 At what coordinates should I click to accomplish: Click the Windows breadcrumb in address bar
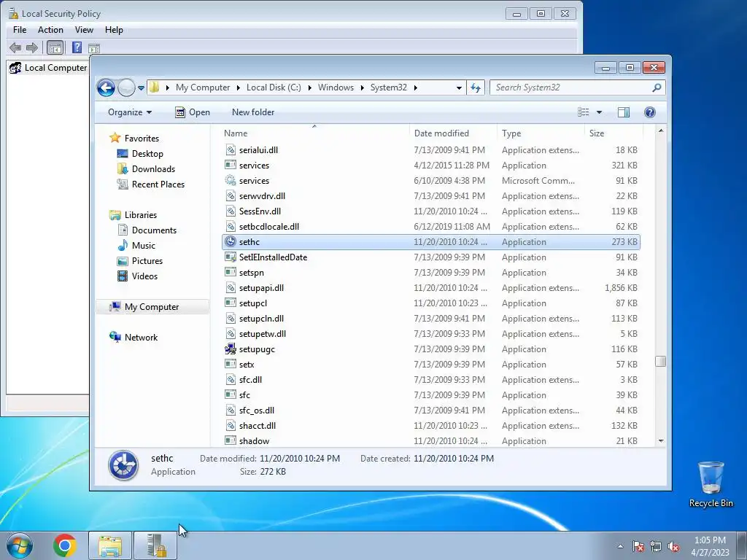point(336,87)
